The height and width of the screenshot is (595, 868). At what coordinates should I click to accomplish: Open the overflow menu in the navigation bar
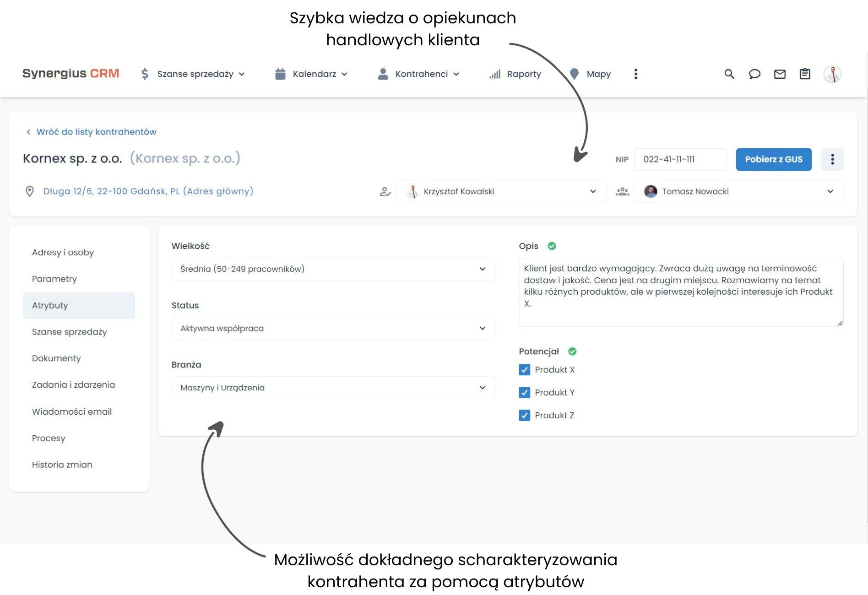[x=635, y=74]
